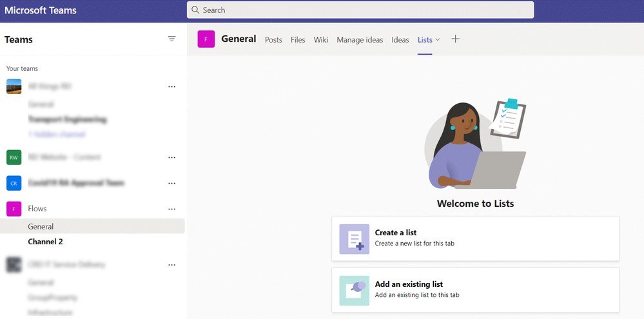Open more options for the RW team
This screenshot has height=319, width=644.
(171, 158)
